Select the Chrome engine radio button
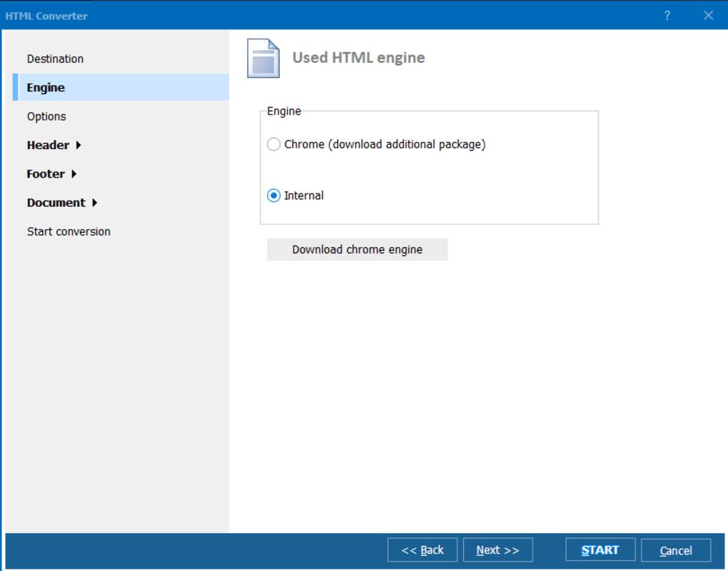 (x=273, y=145)
